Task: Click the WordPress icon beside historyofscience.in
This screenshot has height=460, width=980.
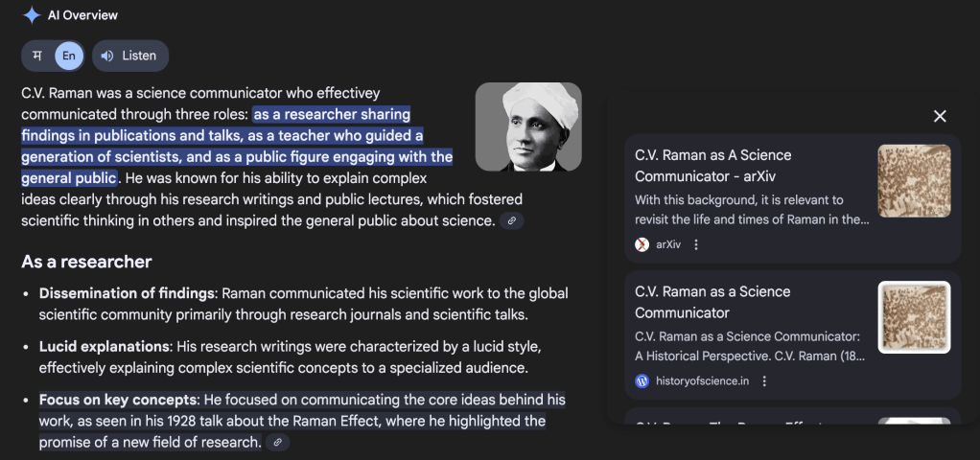Action: 642,381
